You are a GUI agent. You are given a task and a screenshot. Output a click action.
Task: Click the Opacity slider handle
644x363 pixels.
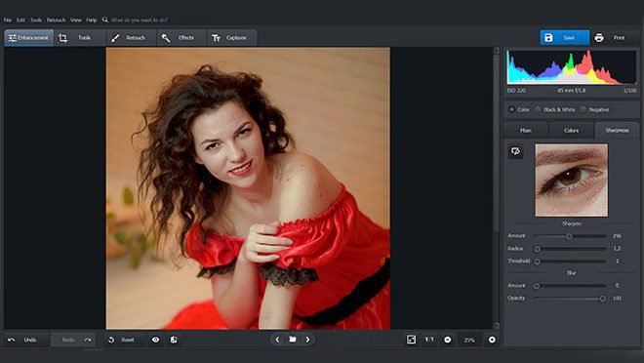pos(602,299)
